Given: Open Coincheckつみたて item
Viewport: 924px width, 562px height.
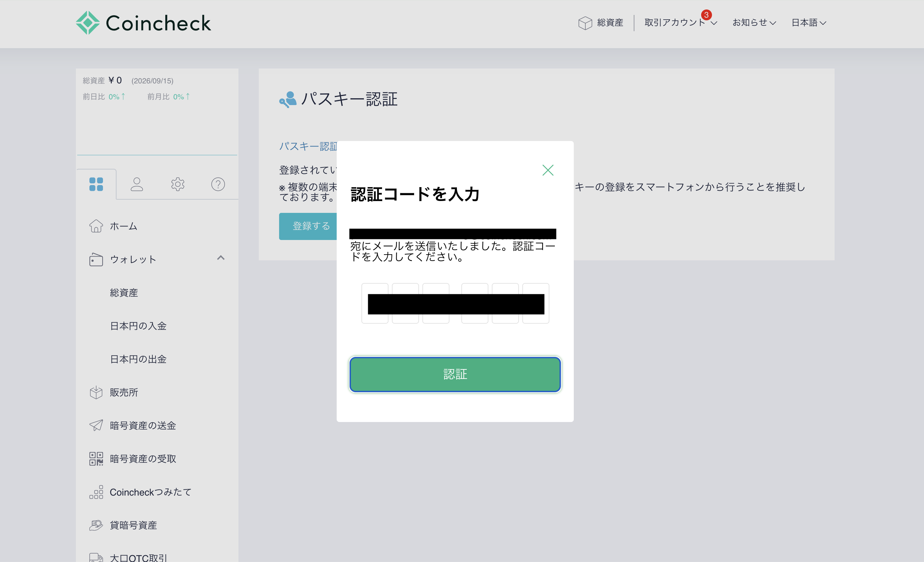Looking at the screenshot, I should click(x=140, y=492).
